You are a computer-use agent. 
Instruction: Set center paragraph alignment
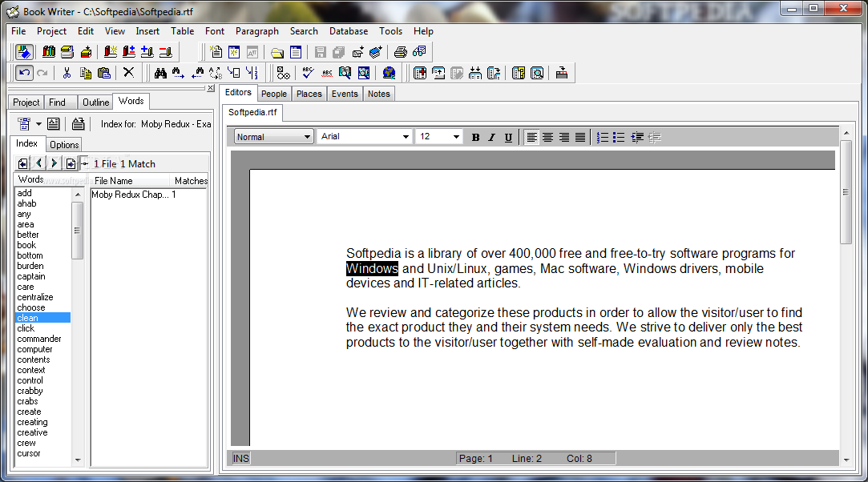click(x=547, y=137)
